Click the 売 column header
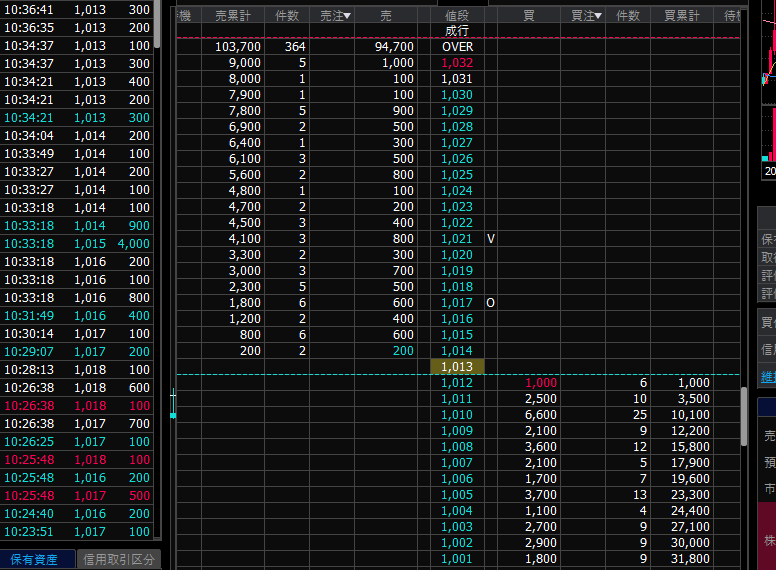776x570 pixels. 386,16
